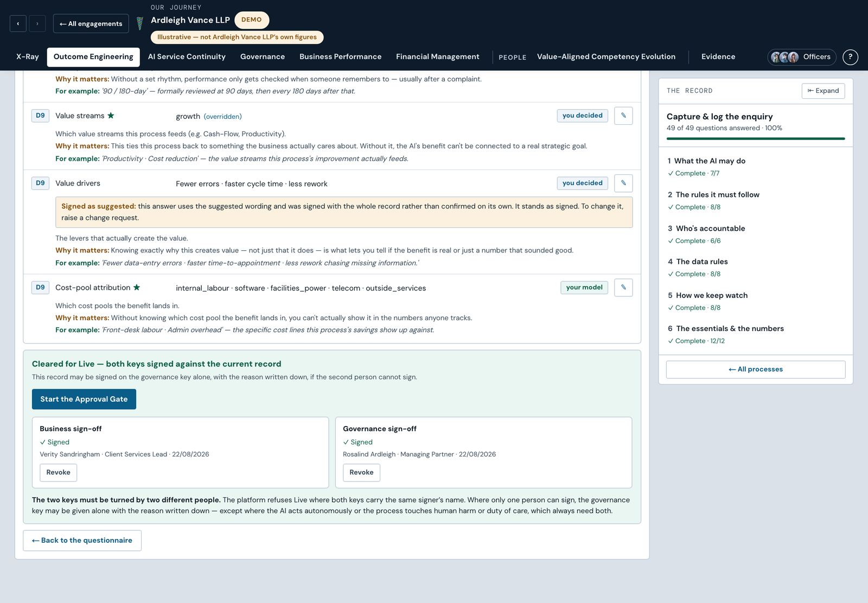Click the 'you decided' badge on Value drivers
868x603 pixels.
pos(583,183)
